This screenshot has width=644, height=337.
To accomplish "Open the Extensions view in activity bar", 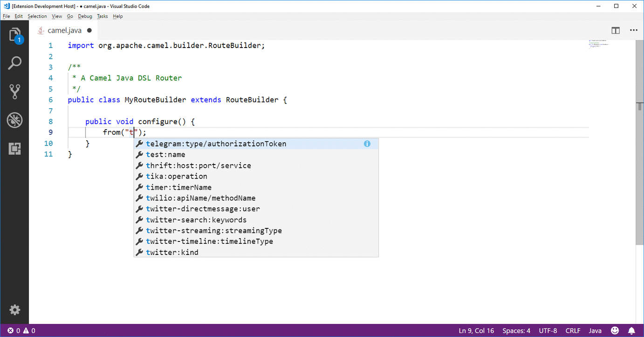I will click(x=14, y=149).
